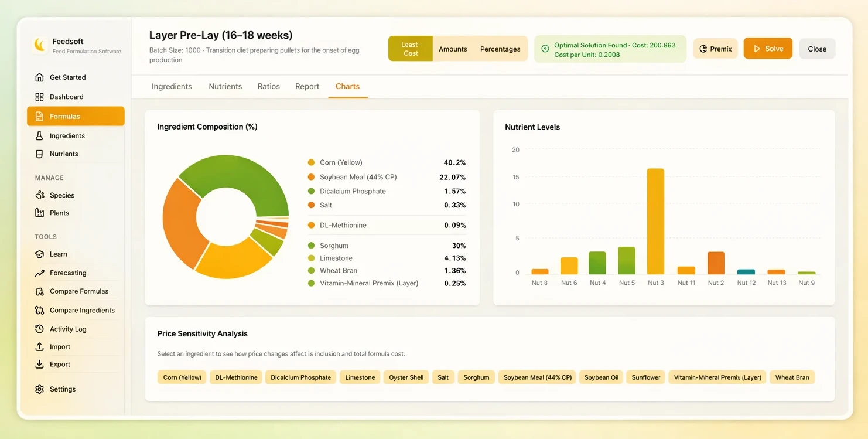Select the Species manage icon
Image resolution: width=868 pixels, height=439 pixels.
coord(39,195)
